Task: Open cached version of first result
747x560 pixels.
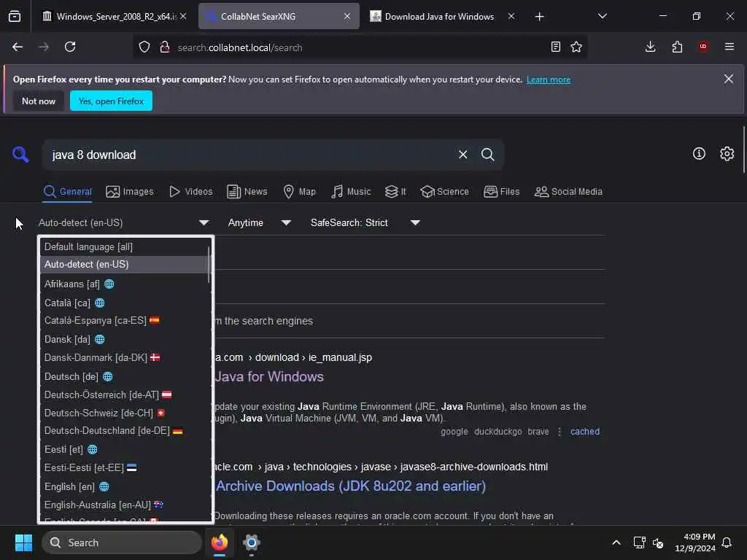Action: pos(585,432)
